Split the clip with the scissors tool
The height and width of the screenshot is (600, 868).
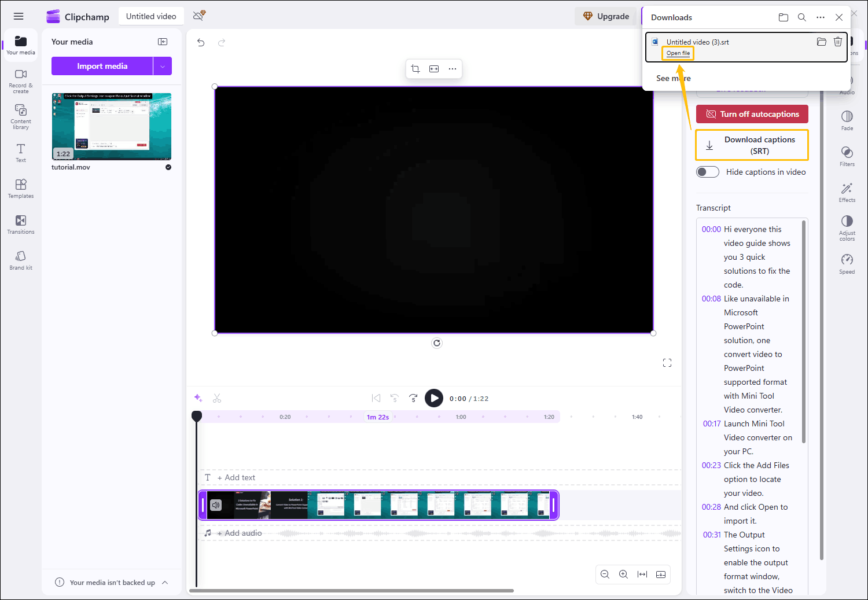click(217, 398)
